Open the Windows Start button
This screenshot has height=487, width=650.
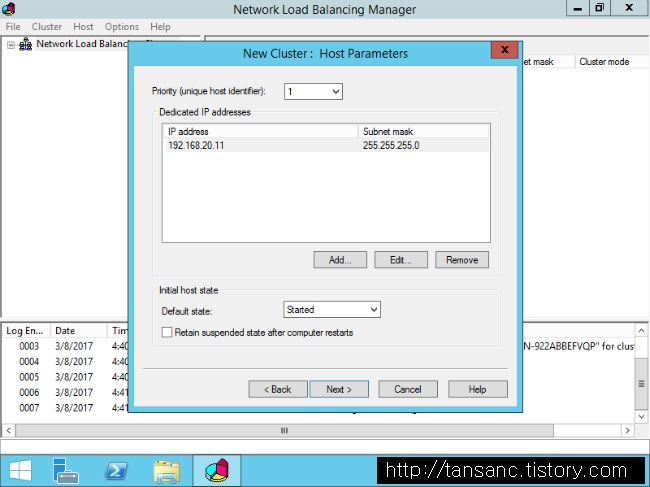20,471
